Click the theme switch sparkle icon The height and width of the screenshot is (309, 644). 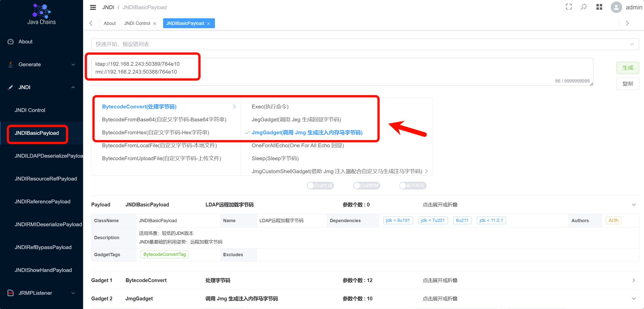tap(584, 7)
